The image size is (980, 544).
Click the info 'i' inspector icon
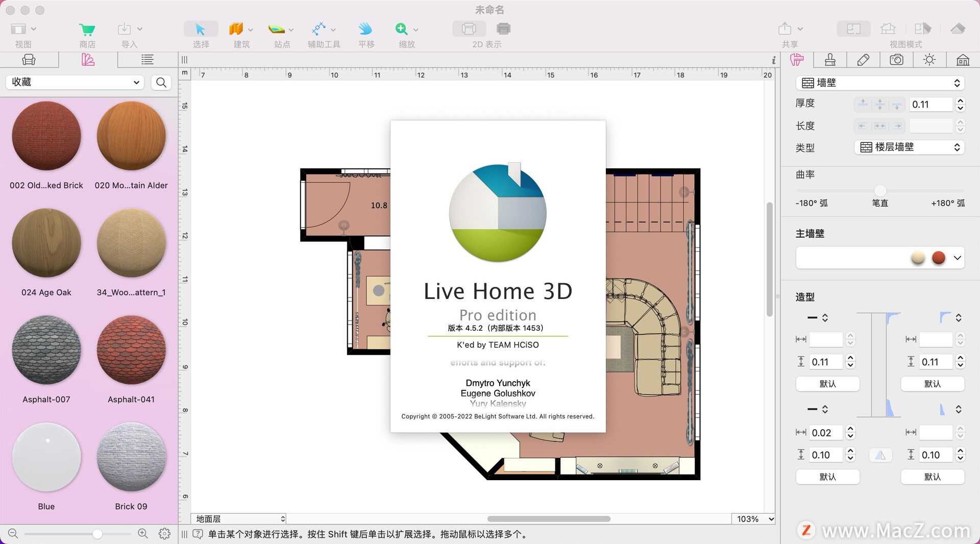pyautogui.click(x=773, y=60)
